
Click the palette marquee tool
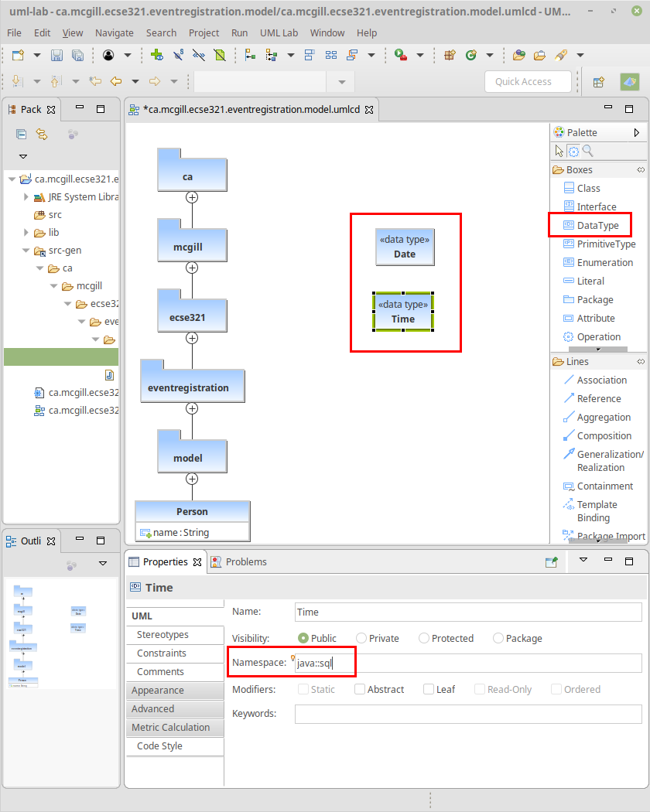[x=573, y=151]
